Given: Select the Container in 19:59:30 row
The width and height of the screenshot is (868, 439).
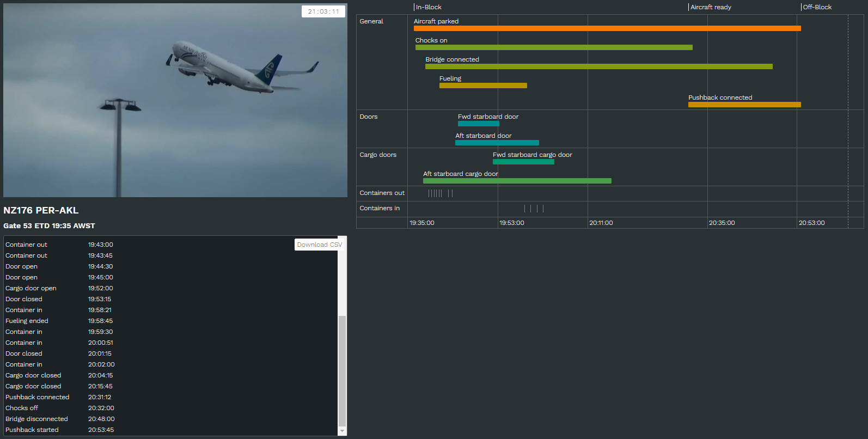Looking at the screenshot, I should pyautogui.click(x=171, y=332).
